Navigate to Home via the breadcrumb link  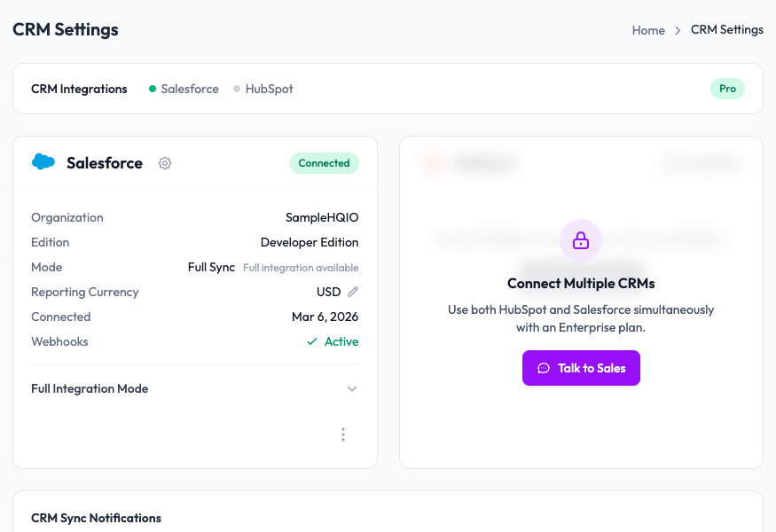648,29
